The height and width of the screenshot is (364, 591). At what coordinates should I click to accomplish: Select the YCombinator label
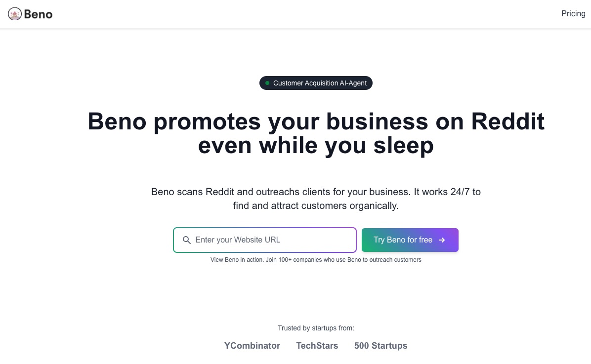tap(252, 346)
